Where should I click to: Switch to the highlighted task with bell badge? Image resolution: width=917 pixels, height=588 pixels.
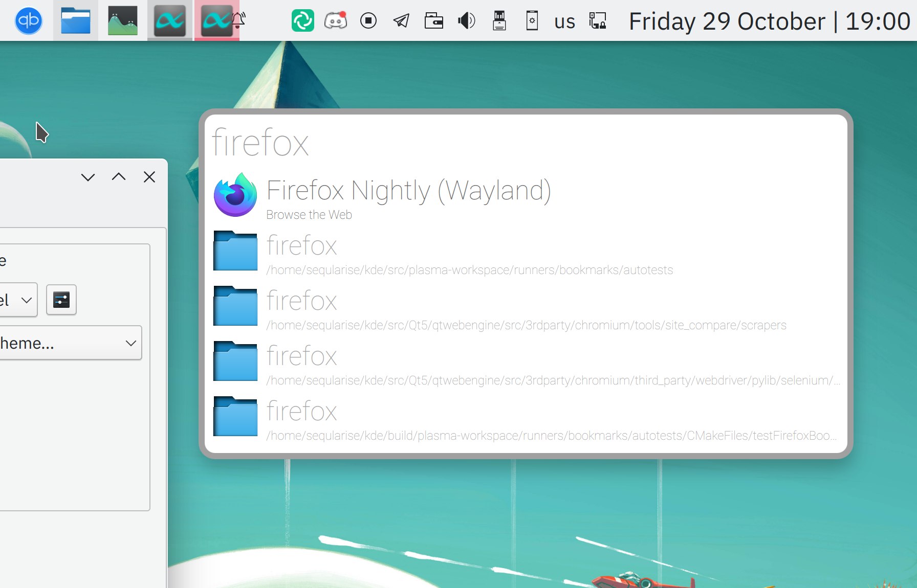point(217,21)
